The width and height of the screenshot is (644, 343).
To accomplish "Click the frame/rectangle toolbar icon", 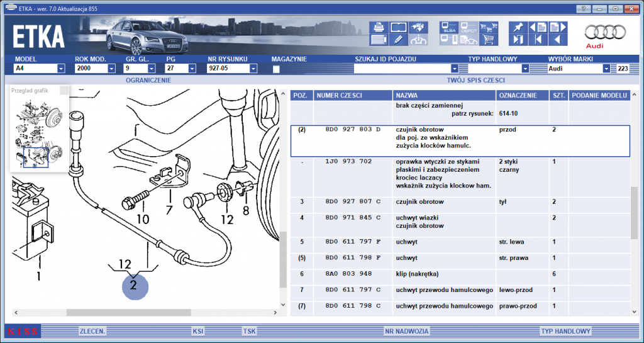I will point(398,28).
